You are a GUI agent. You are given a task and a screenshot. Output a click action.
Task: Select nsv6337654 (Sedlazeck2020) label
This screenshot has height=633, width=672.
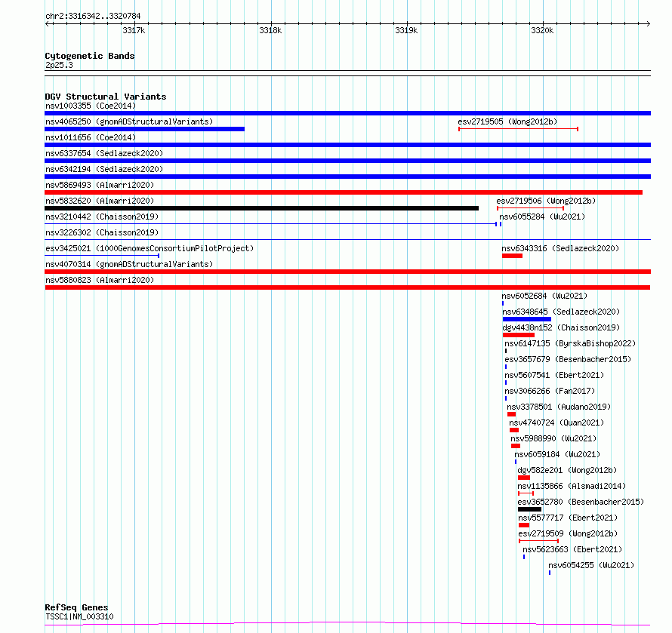pos(104,153)
